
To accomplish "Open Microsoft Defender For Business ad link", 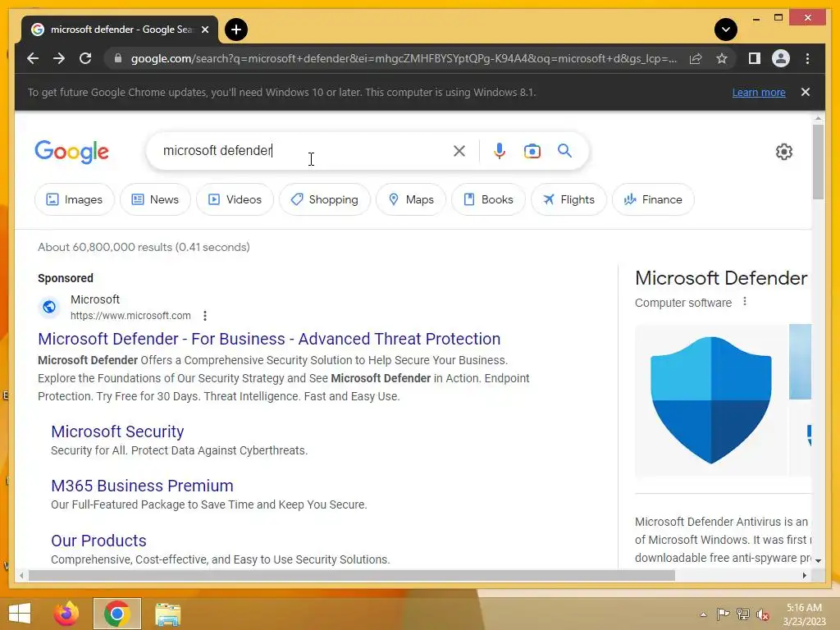I will pyautogui.click(x=269, y=339).
